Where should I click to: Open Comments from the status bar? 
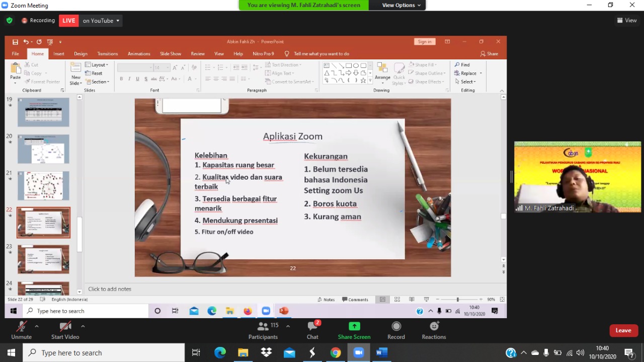point(355,300)
